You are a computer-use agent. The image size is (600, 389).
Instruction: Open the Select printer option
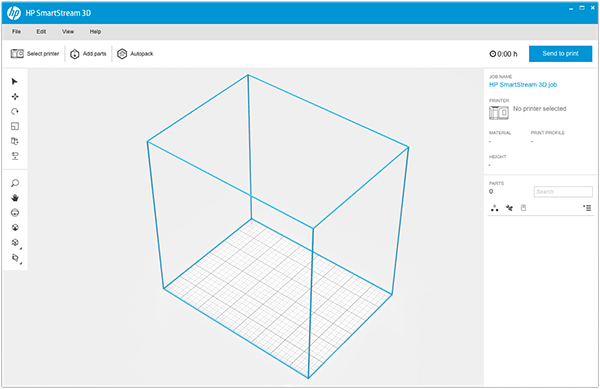[x=35, y=54]
